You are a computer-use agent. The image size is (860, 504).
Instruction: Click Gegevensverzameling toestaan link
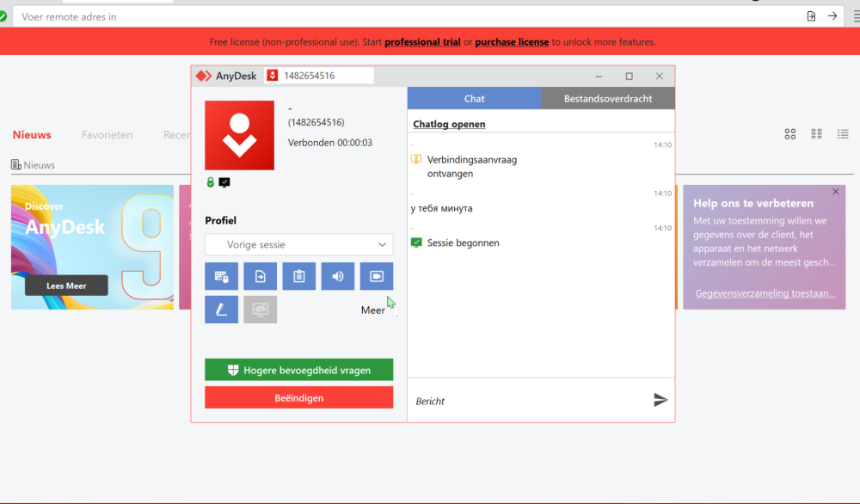point(765,293)
